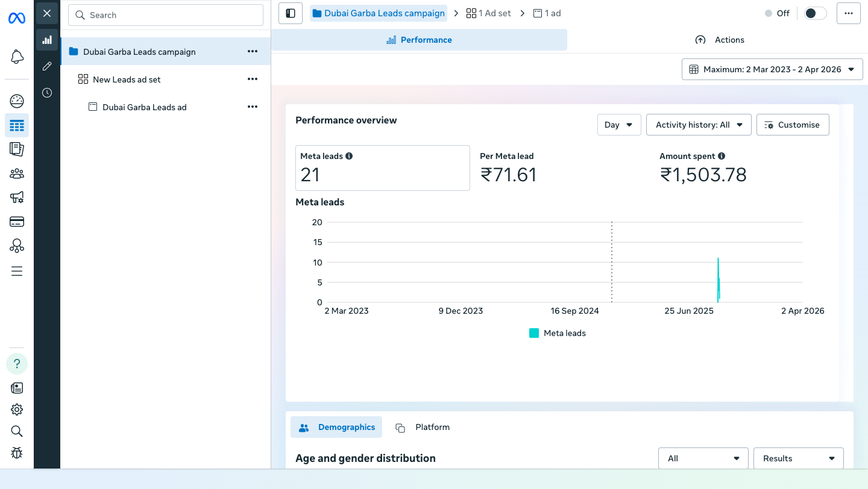Select the Demographics tab
The height and width of the screenshot is (489, 868).
(x=336, y=427)
